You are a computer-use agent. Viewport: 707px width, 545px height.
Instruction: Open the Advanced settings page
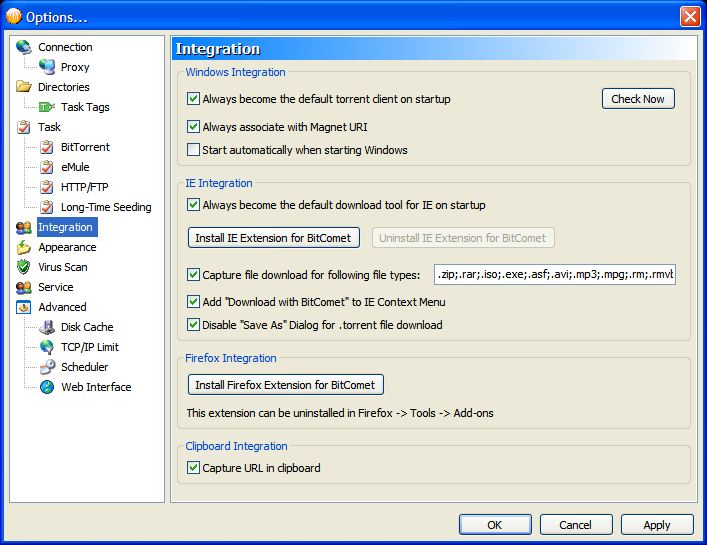coord(62,307)
